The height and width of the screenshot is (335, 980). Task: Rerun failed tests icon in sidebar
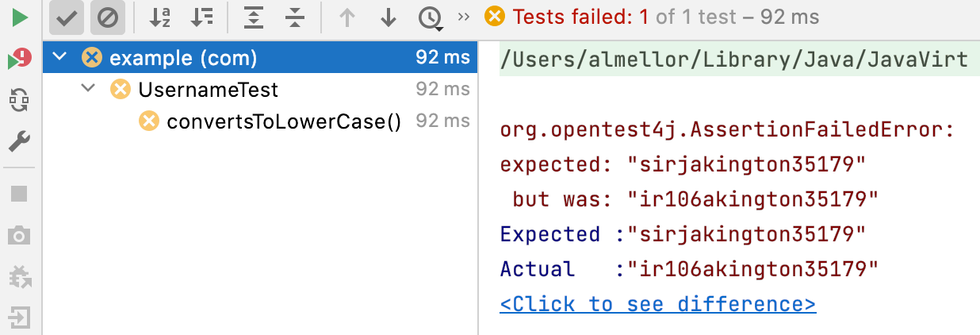tap(19, 60)
